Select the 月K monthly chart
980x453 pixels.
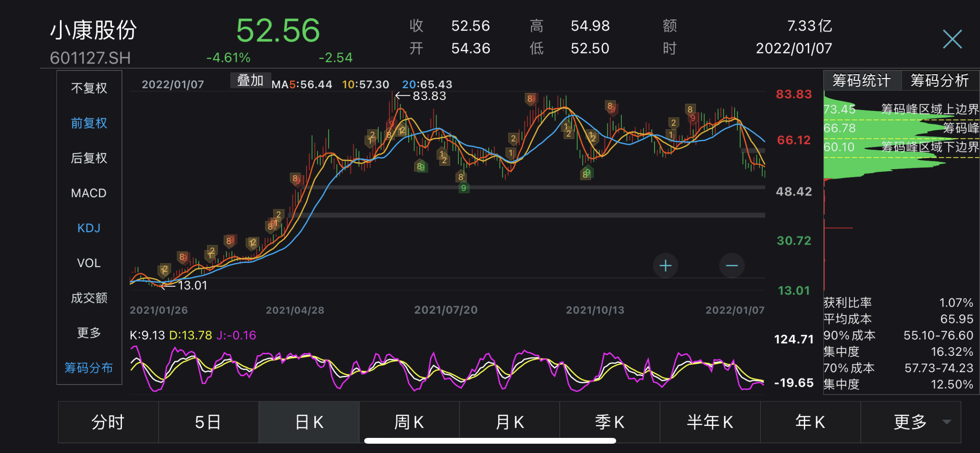coord(509,422)
